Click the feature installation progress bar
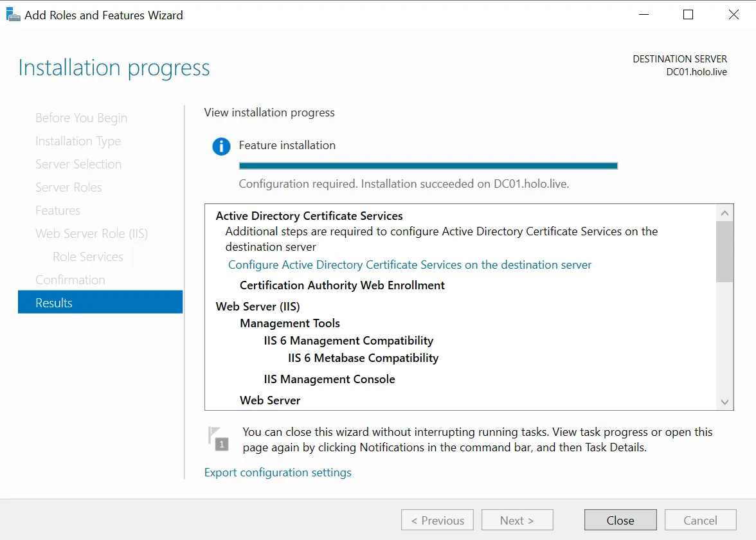This screenshot has height=540, width=756. click(428, 166)
